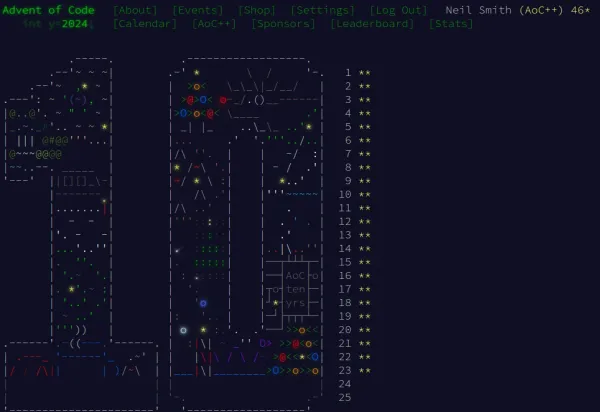This screenshot has width=600, height=412.
Task: Click the stars beside day 23
Action: pyautogui.click(x=365, y=370)
